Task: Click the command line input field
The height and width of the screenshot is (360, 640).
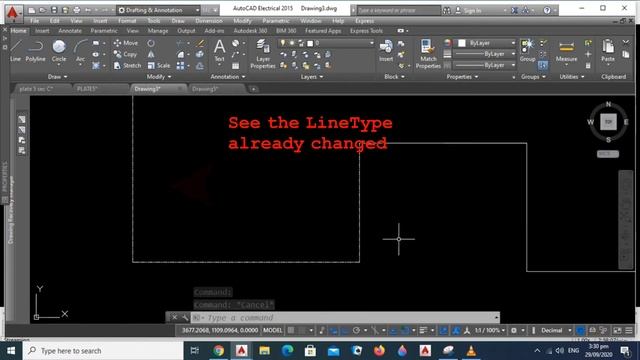Action: [344, 318]
